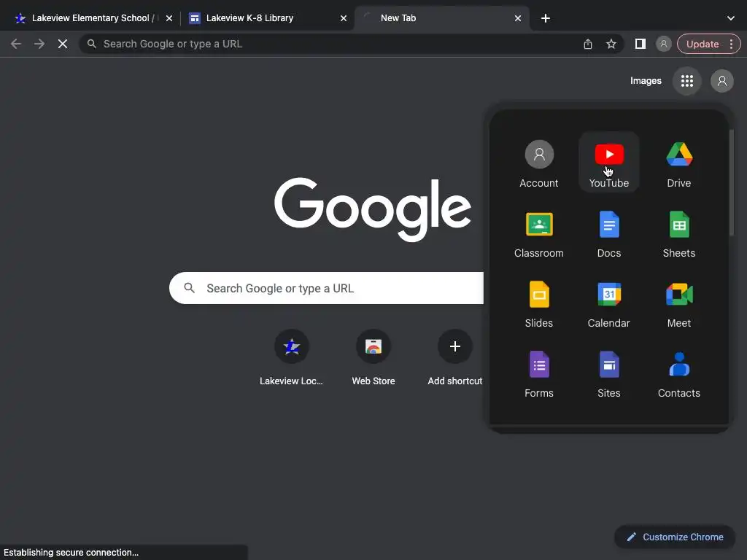
Task: Expand the tab search chevron
Action: pos(730,18)
